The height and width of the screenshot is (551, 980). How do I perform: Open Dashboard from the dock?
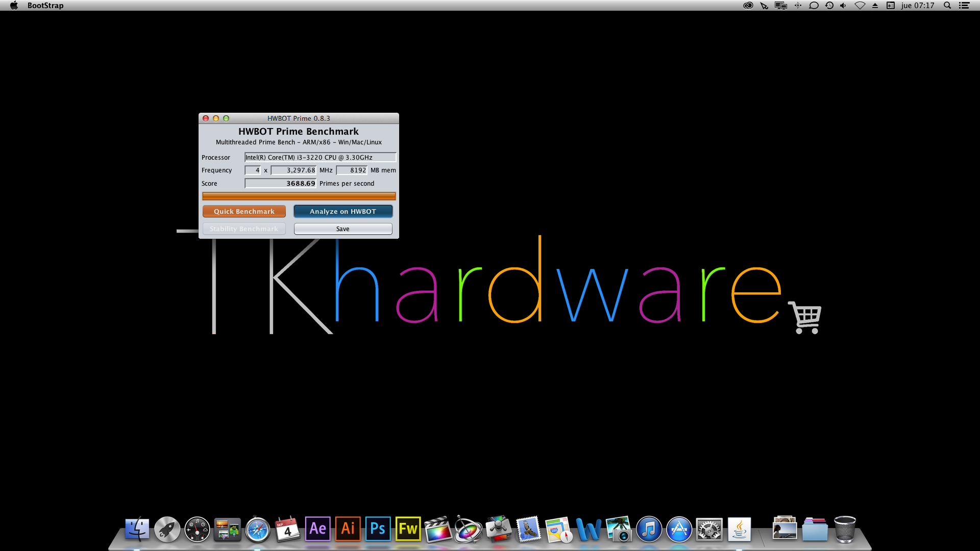pyautogui.click(x=197, y=529)
